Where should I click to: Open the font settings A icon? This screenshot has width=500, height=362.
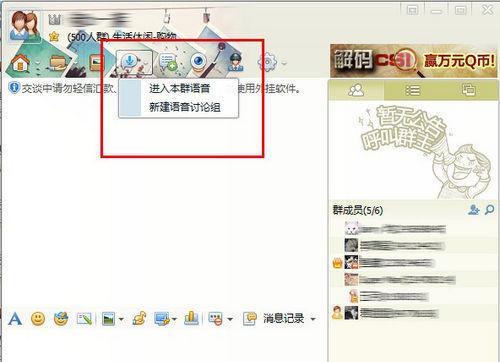(15, 319)
